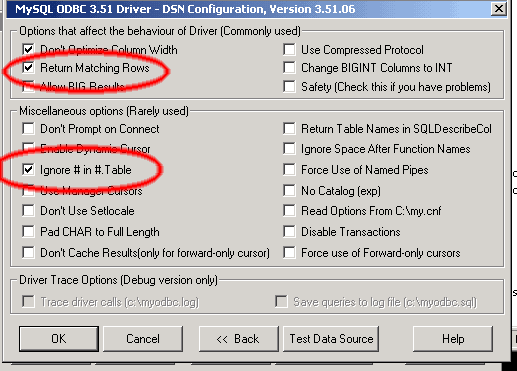The height and width of the screenshot is (371, 517).
Task: Enable Force use of Forward-only cursors
Action: 289,253
